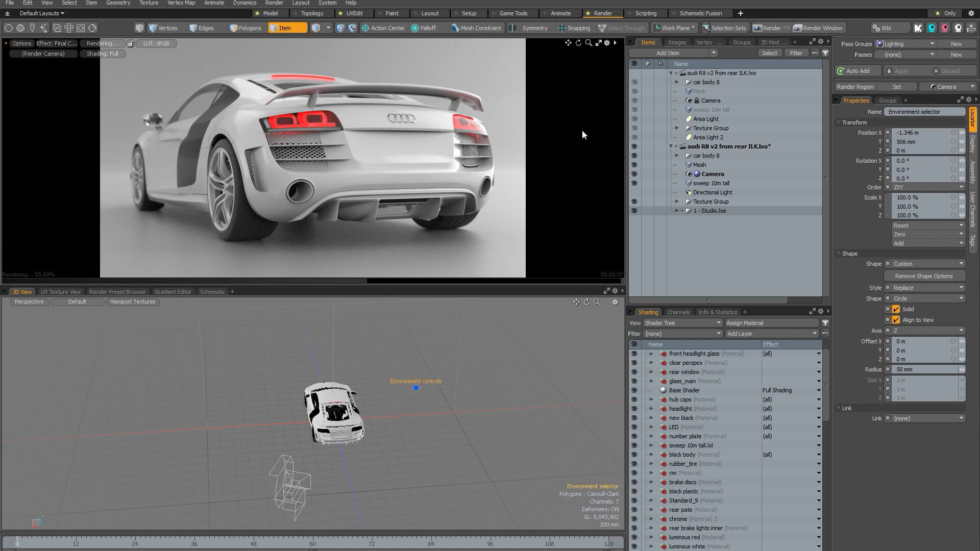Click Assign Material button

pyautogui.click(x=772, y=323)
